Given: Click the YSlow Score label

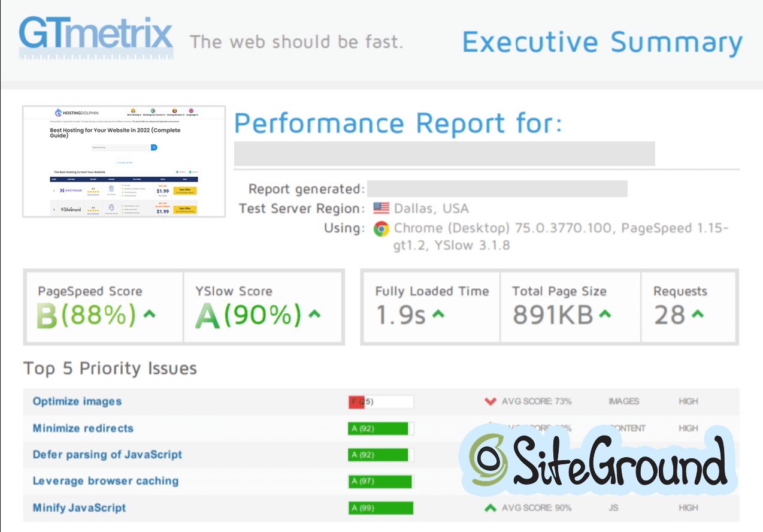Looking at the screenshot, I should click(234, 291).
